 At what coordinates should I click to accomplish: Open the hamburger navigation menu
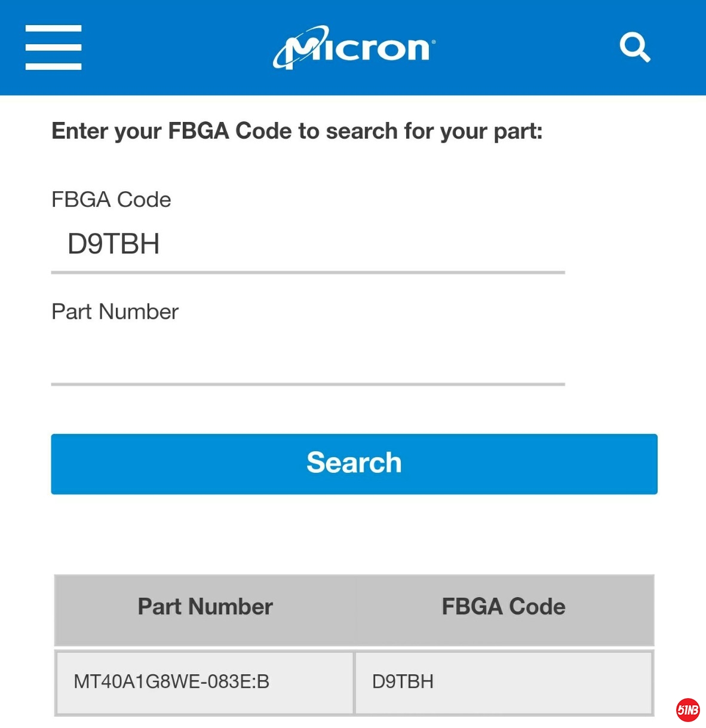(53, 47)
